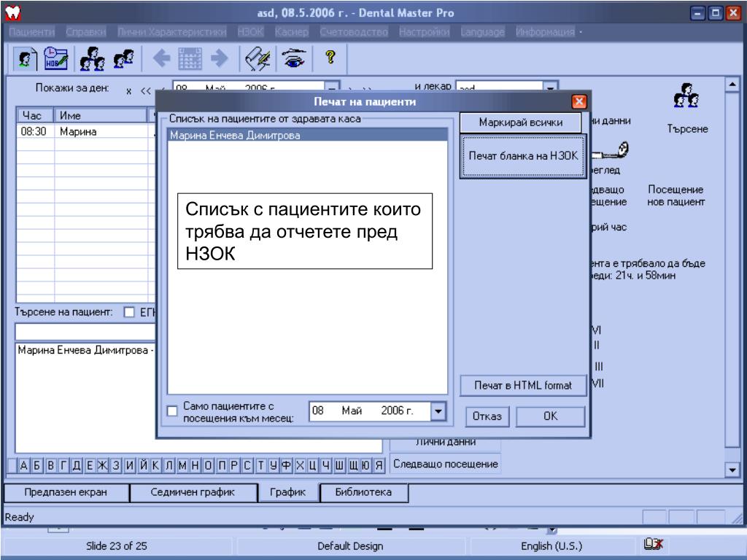
Task: Switch to the Библиотека tab
Action: [363, 492]
